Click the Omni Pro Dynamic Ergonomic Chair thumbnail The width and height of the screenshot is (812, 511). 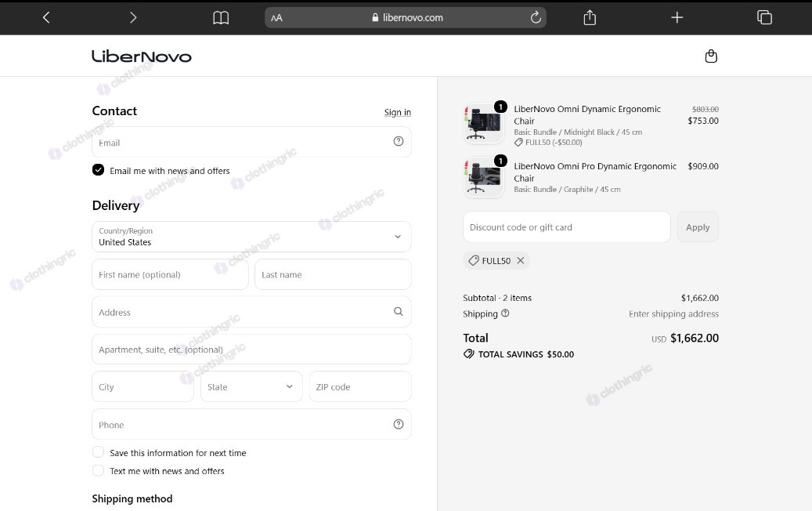484,177
